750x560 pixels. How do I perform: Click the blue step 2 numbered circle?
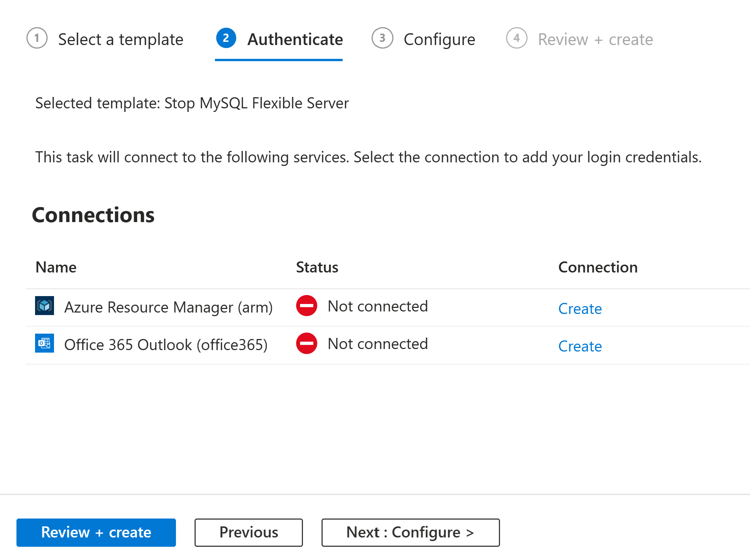tap(226, 39)
